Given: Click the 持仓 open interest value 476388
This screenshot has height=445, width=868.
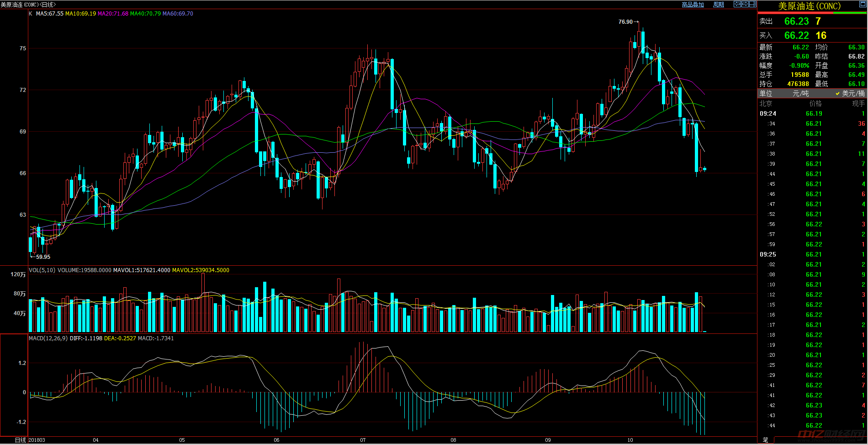Looking at the screenshot, I should click(x=798, y=84).
